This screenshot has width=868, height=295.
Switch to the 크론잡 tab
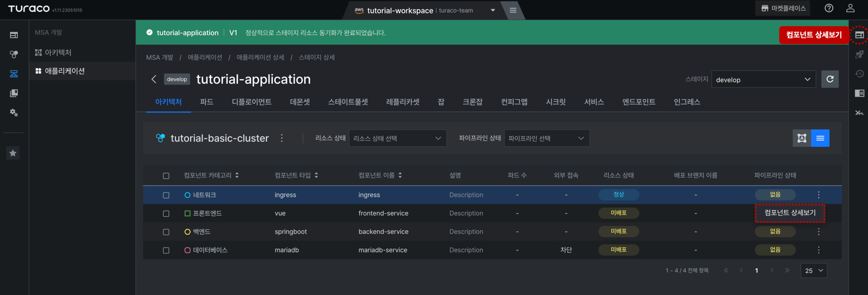(472, 102)
